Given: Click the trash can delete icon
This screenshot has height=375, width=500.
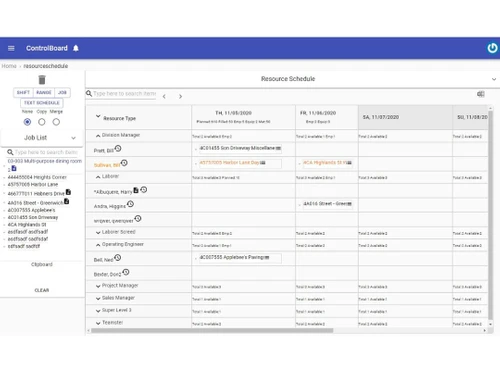Looking at the screenshot, I should pyautogui.click(x=42, y=80).
